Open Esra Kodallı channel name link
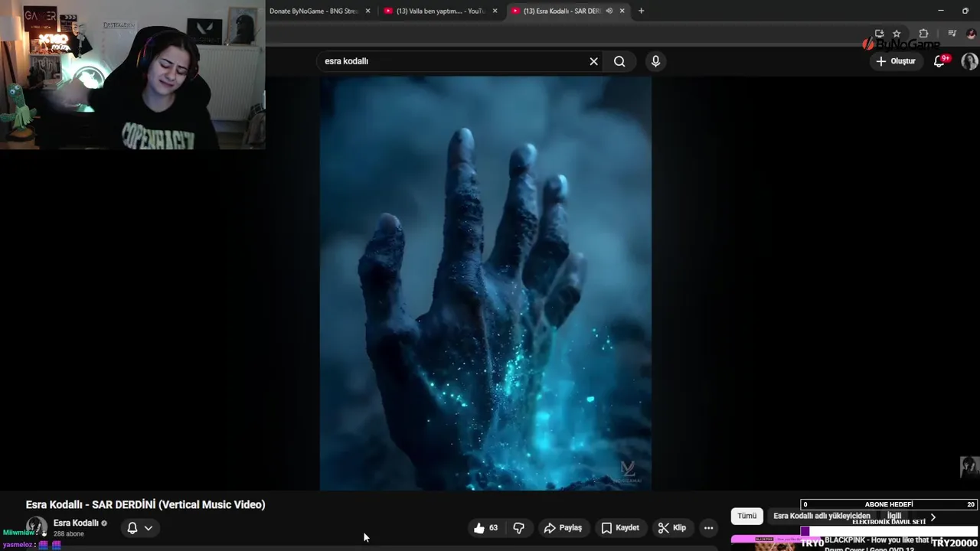 (76, 523)
